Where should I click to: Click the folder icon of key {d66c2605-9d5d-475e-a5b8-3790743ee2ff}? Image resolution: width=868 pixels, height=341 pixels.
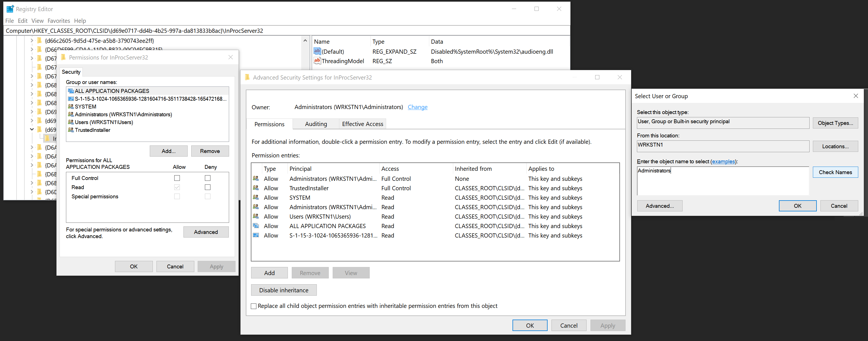(x=40, y=41)
